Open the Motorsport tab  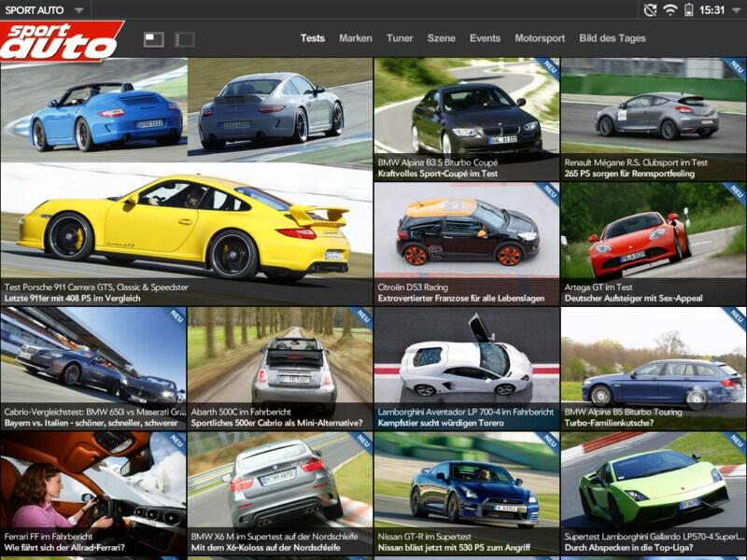540,38
